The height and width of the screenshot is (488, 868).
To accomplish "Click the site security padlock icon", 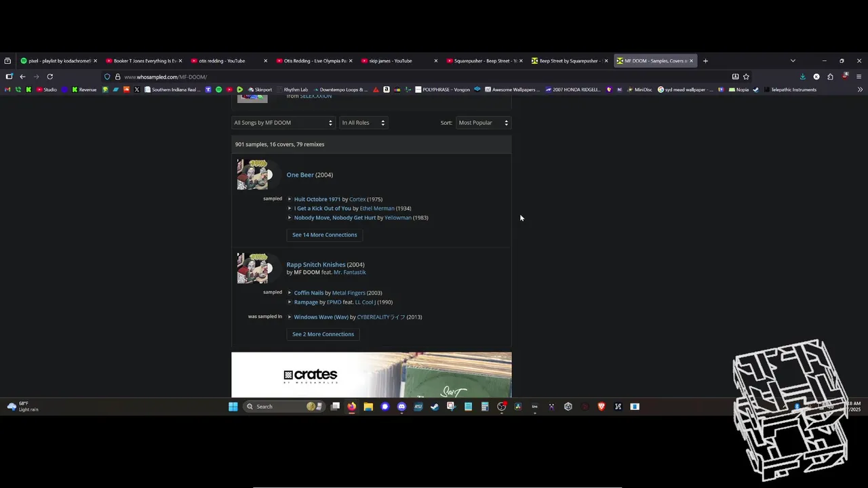I will 117,77.
